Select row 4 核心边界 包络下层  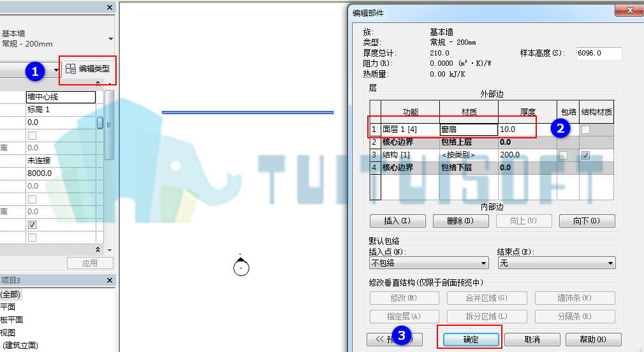pyautogui.click(x=492, y=168)
